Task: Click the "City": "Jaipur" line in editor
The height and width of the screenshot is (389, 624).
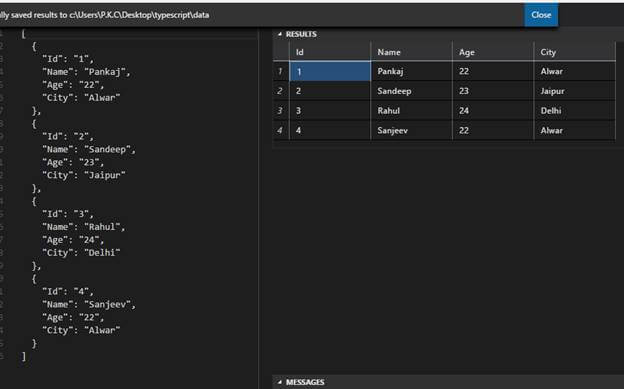Action: (84, 175)
